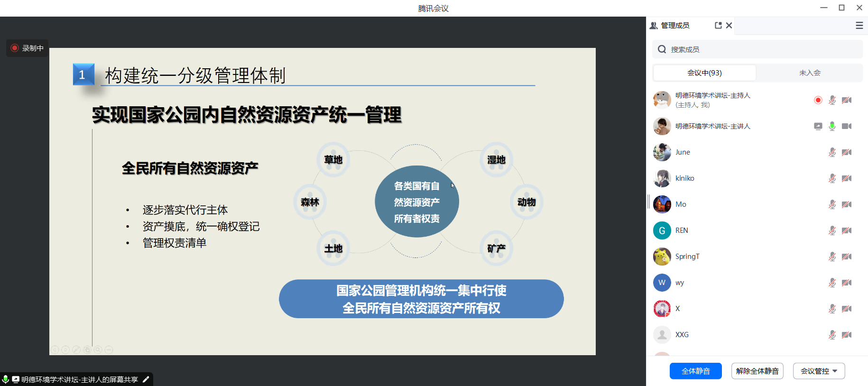Image resolution: width=868 pixels, height=386 pixels.
Task: Select the 会议中(93) tab
Action: (x=704, y=73)
